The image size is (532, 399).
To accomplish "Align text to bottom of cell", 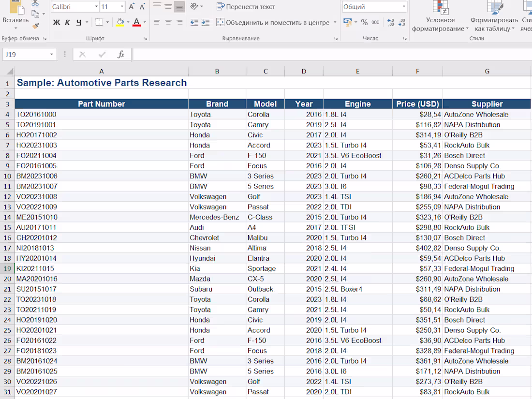I will tap(179, 6).
